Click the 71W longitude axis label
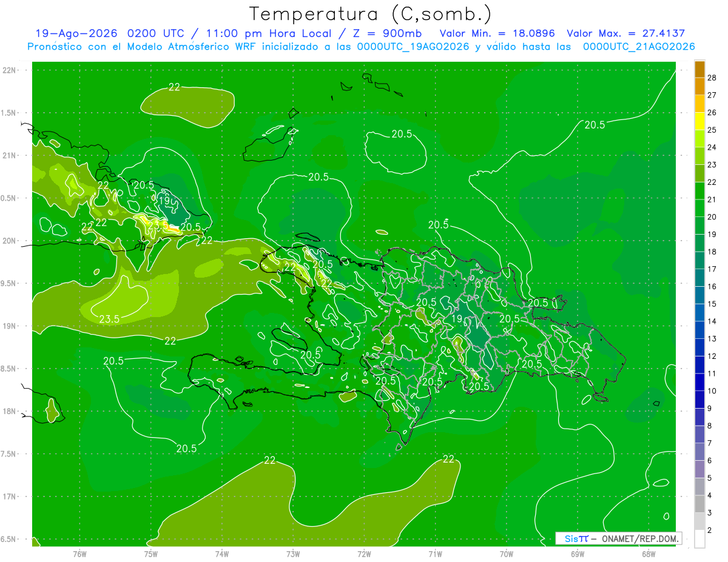728x562 pixels. click(435, 554)
